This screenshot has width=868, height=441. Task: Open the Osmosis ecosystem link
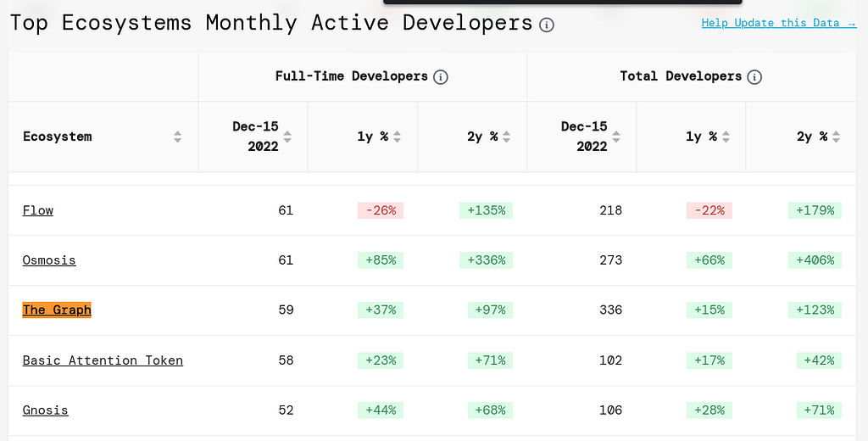pos(48,260)
